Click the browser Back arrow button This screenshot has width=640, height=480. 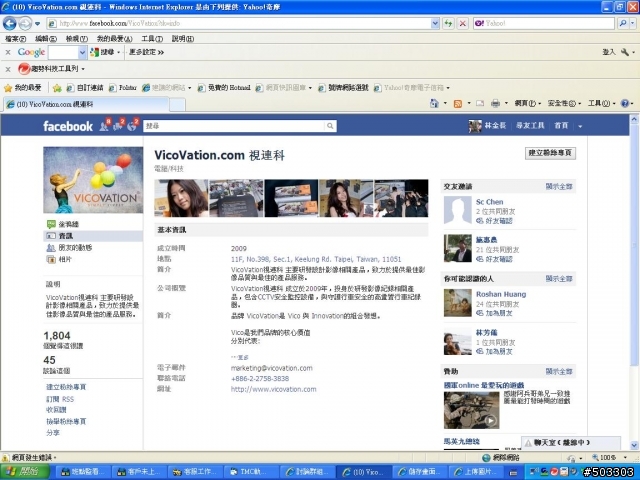click(9, 24)
